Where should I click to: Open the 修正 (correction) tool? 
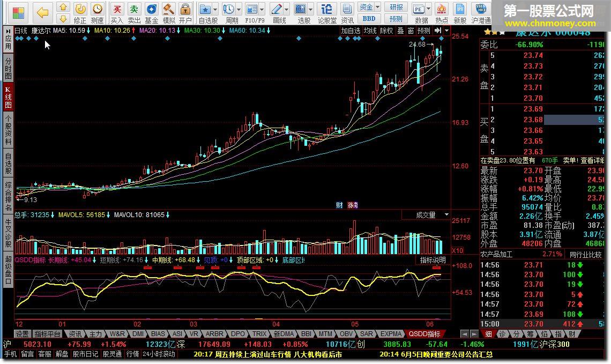tap(80, 13)
